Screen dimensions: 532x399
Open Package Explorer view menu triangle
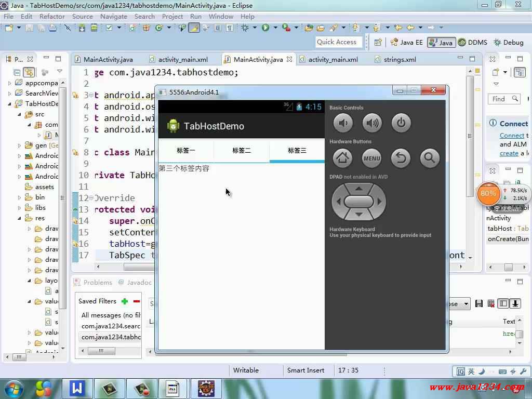pyautogui.click(x=60, y=71)
